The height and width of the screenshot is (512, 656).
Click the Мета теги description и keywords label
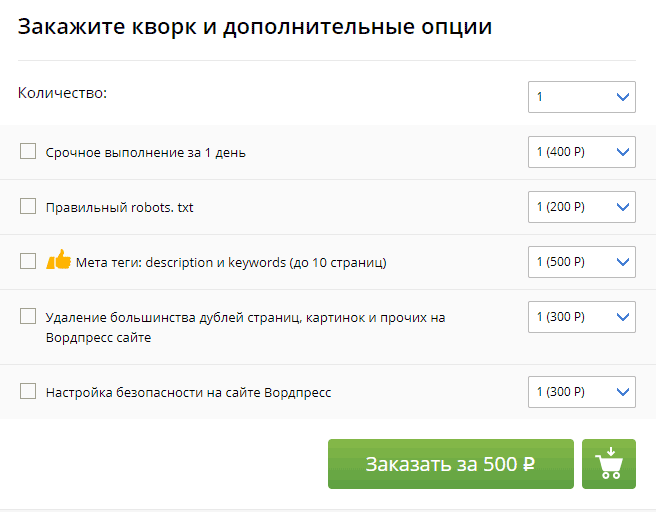tap(231, 263)
